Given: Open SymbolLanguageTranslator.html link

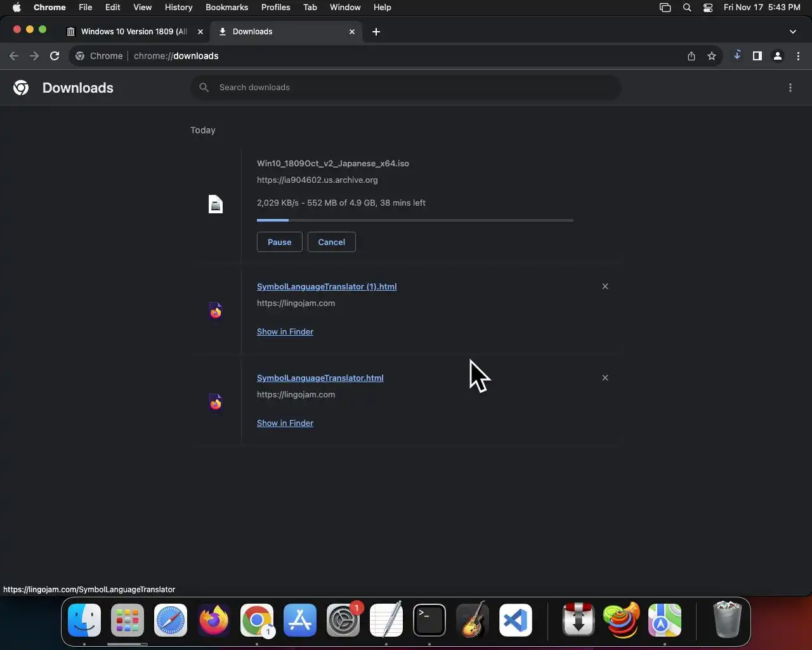Looking at the screenshot, I should pos(320,378).
